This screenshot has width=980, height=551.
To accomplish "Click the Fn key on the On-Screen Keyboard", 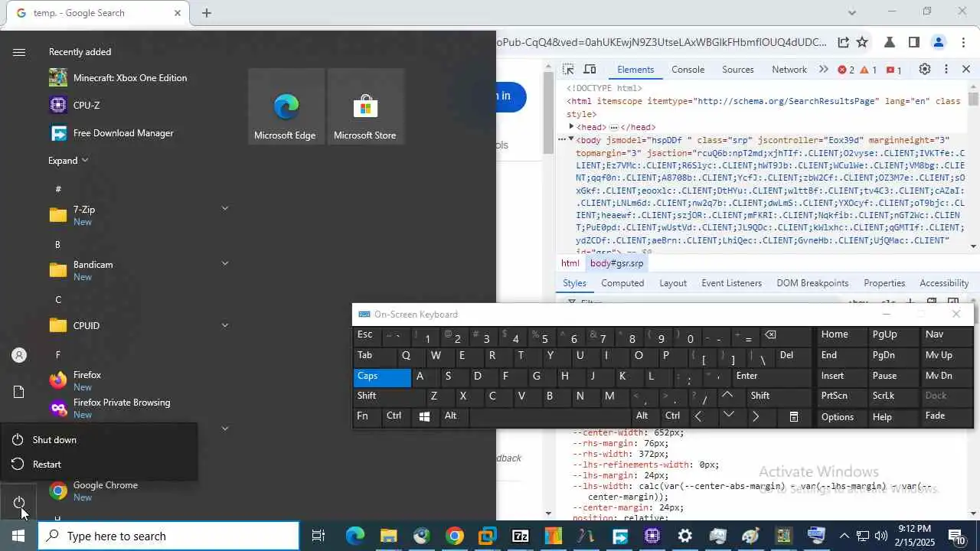I will point(366,417).
